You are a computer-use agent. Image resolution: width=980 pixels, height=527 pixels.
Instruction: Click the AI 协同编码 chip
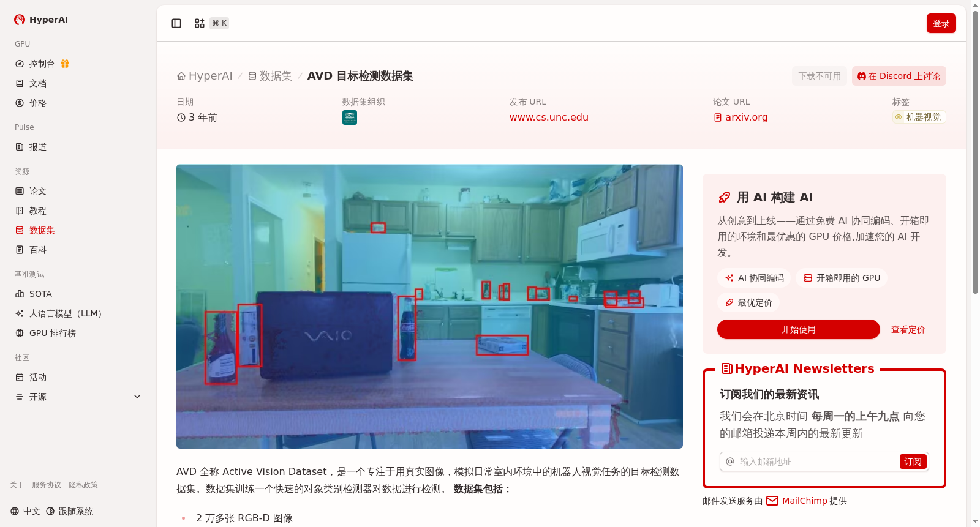tap(754, 278)
